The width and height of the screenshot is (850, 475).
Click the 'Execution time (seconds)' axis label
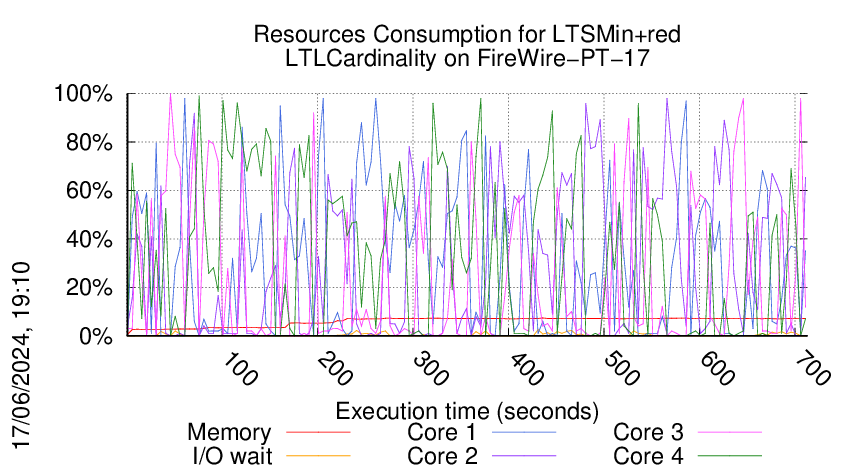pyautogui.click(x=467, y=411)
